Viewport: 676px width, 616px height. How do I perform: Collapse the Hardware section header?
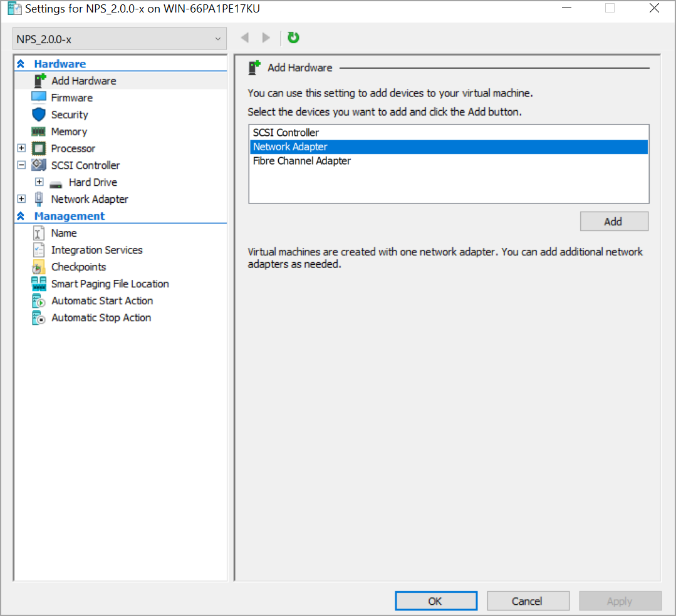(21, 64)
